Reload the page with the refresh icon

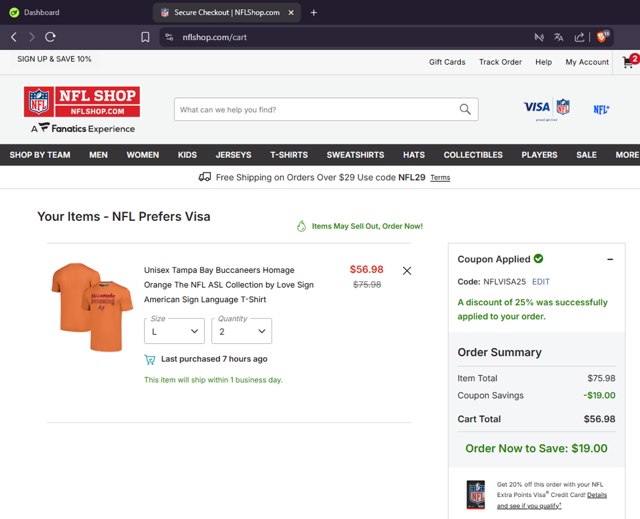tap(50, 37)
